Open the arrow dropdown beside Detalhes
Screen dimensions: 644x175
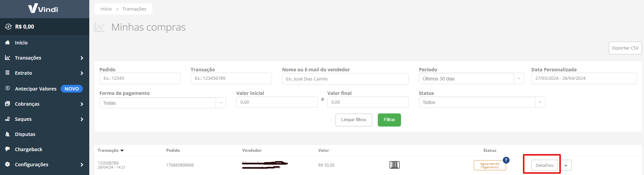click(x=566, y=165)
